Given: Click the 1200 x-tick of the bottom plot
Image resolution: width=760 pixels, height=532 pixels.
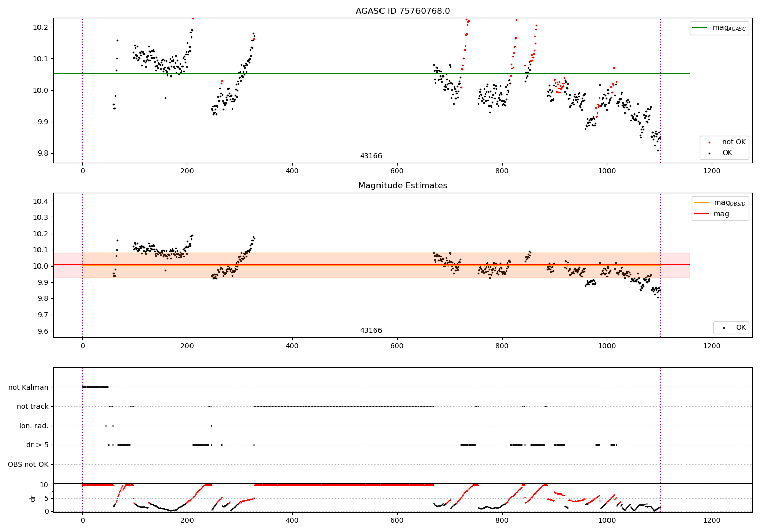Looking at the screenshot, I should coord(712,520).
